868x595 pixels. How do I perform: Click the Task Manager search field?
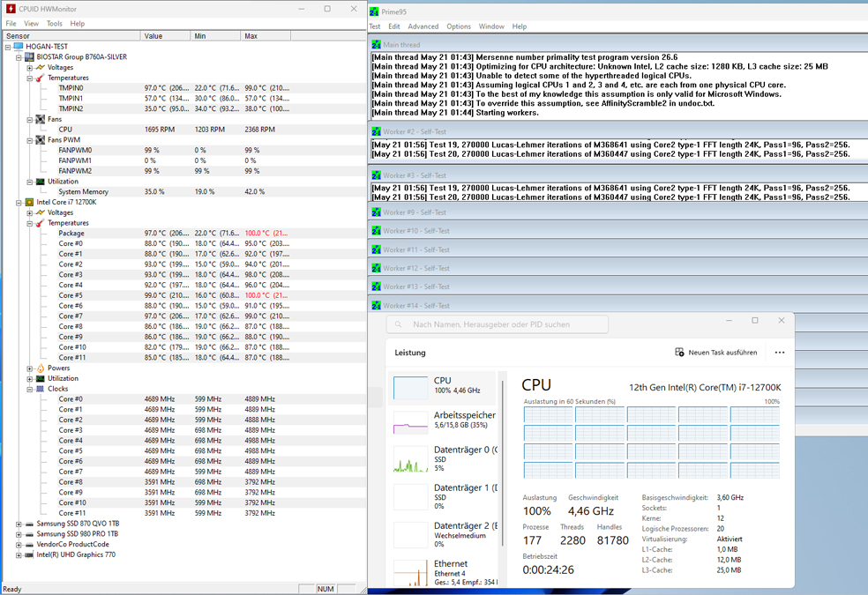pos(498,324)
